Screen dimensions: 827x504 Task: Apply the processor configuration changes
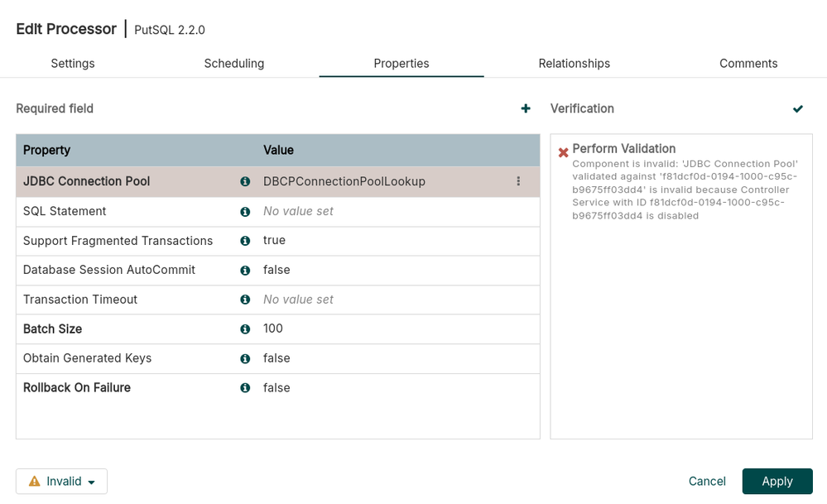coord(777,481)
